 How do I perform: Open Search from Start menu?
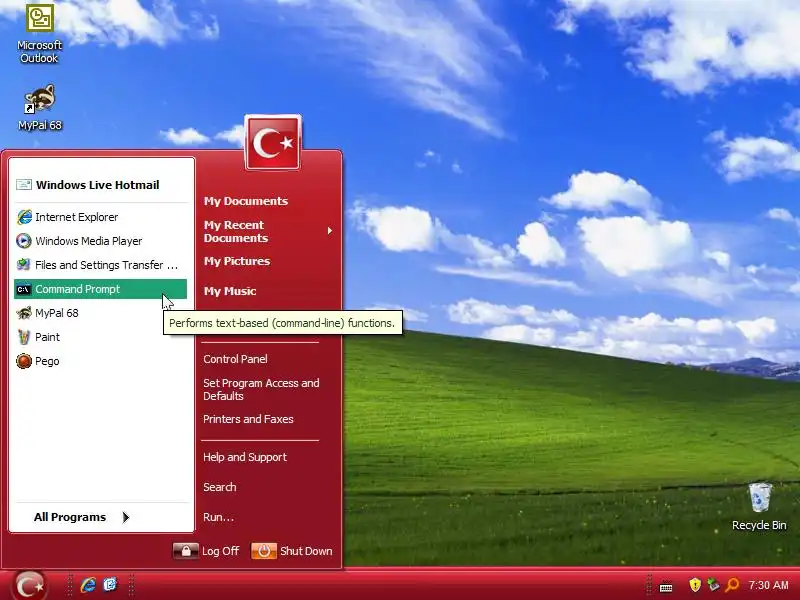(220, 487)
